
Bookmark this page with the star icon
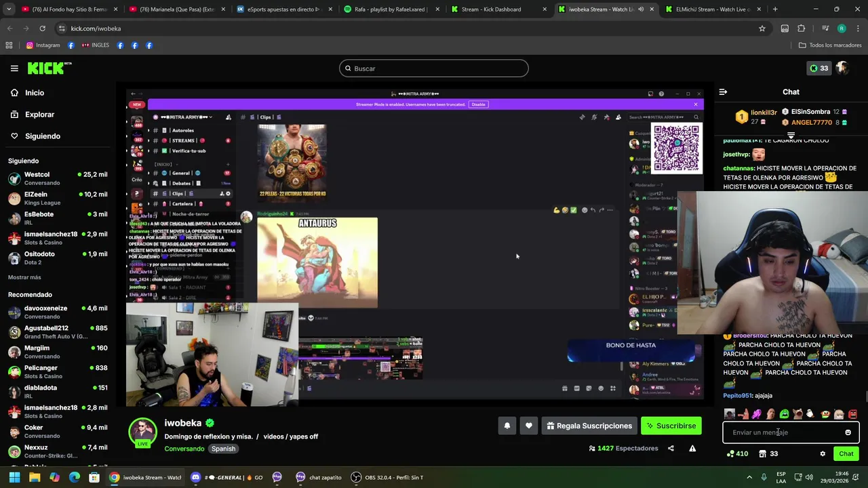click(762, 28)
